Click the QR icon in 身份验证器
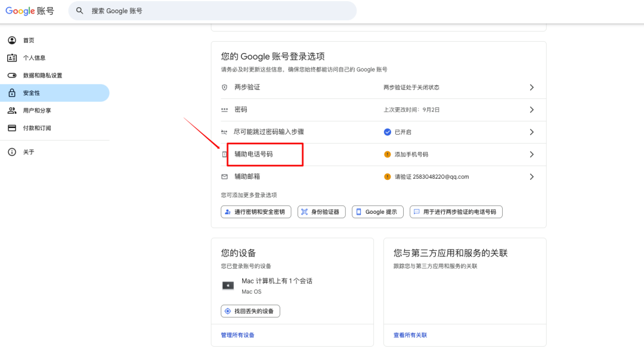Viewport: 644px width, 355px height. (x=304, y=212)
